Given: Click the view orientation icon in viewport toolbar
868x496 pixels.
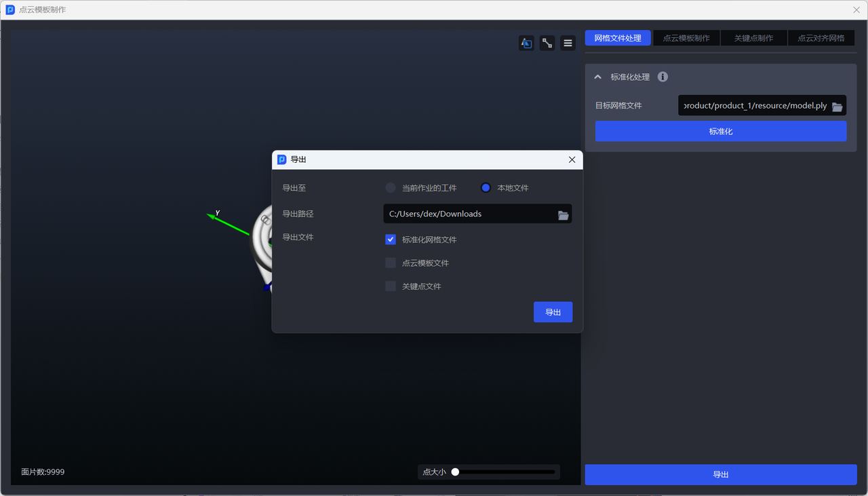Looking at the screenshot, I should click(526, 43).
